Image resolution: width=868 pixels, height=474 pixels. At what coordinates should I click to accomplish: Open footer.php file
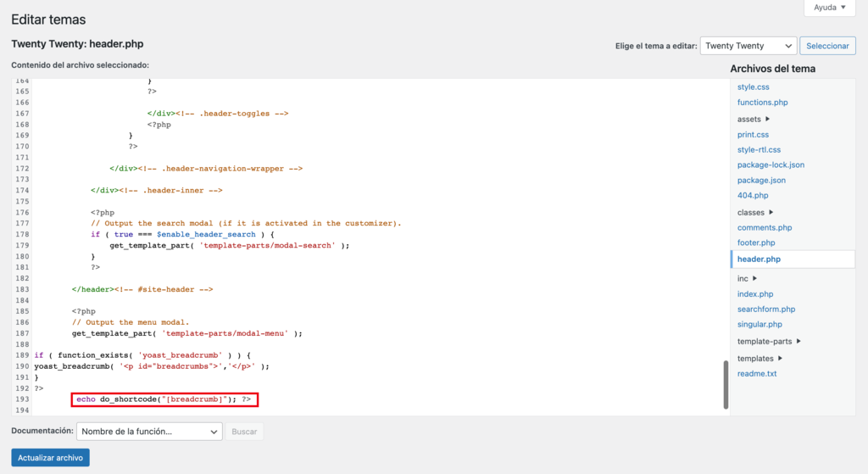[756, 243]
